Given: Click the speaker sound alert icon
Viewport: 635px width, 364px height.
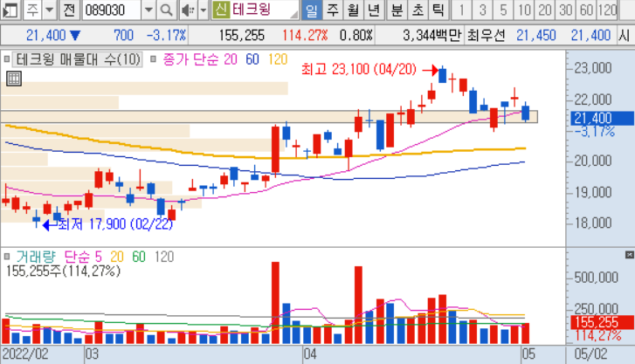Looking at the screenshot, I should pos(189,10).
